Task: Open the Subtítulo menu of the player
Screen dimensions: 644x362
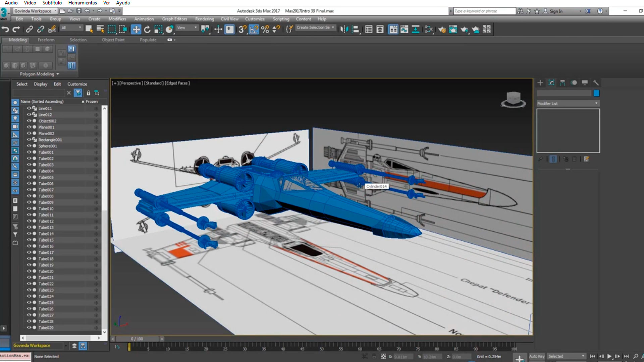Action: click(52, 3)
